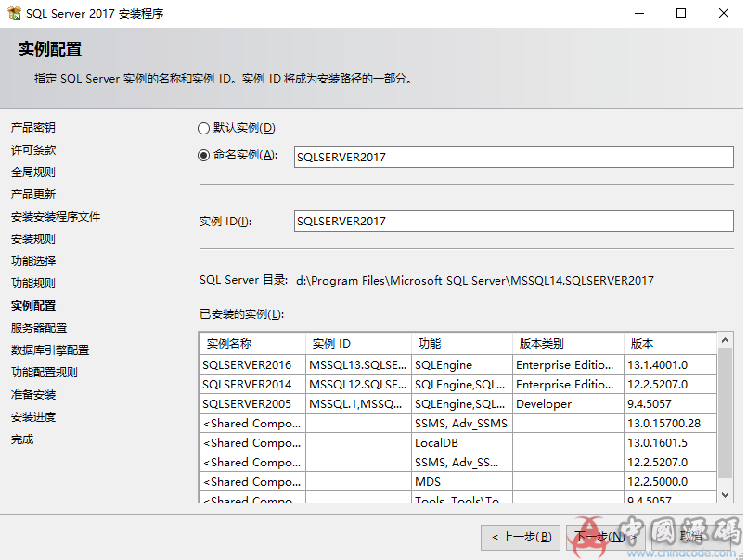Click the 实例名称 column header
The image size is (747, 560).
252,344
